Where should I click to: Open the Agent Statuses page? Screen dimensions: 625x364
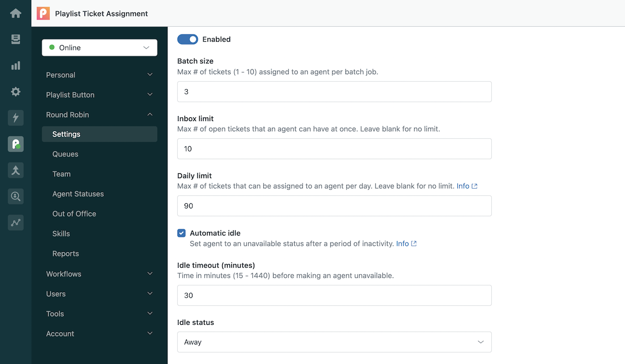pyautogui.click(x=78, y=194)
